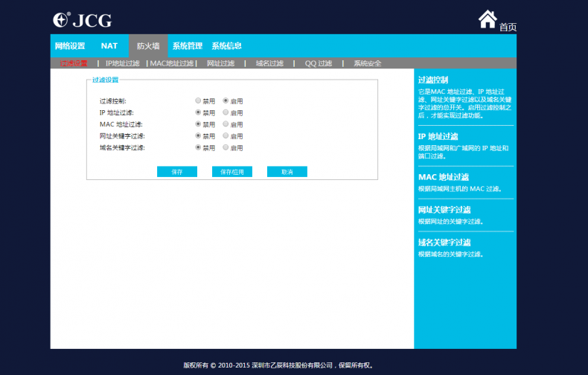This screenshot has height=375, width=588.
Task: Select the 过滤设置 submenu item
Action: tap(74, 63)
